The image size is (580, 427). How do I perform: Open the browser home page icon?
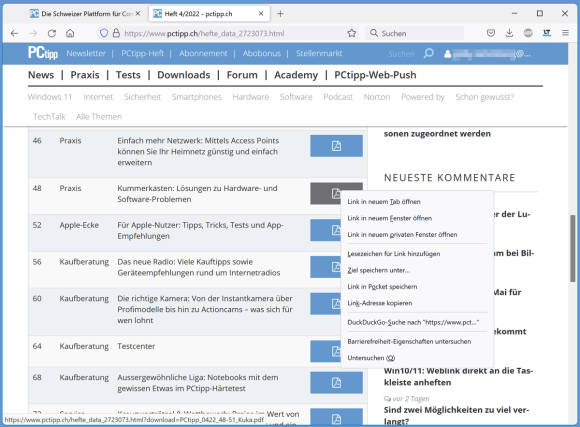click(70, 33)
